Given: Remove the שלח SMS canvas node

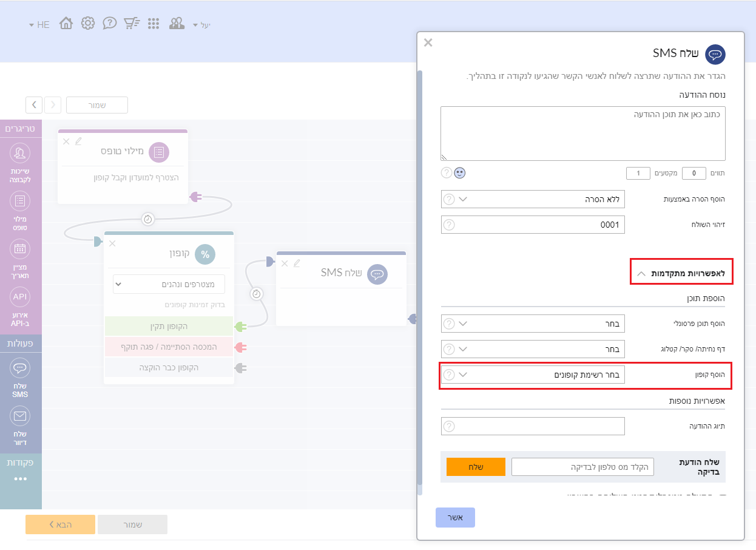Looking at the screenshot, I should click(x=285, y=263).
